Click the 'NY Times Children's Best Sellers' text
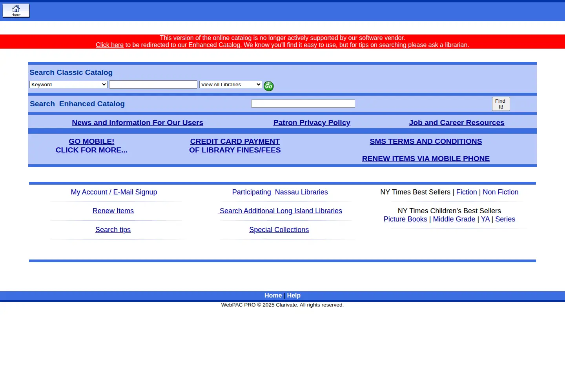 (449, 211)
